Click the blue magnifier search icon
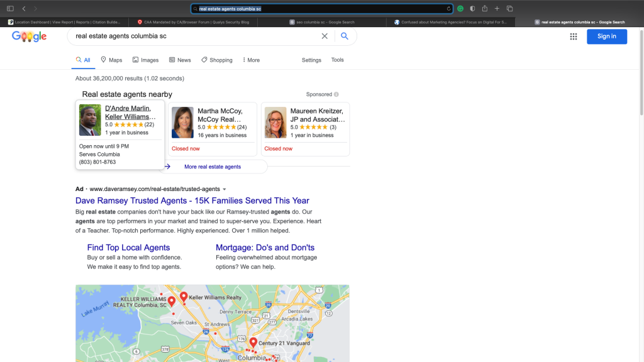Image resolution: width=644 pixels, height=362 pixels. point(345,36)
